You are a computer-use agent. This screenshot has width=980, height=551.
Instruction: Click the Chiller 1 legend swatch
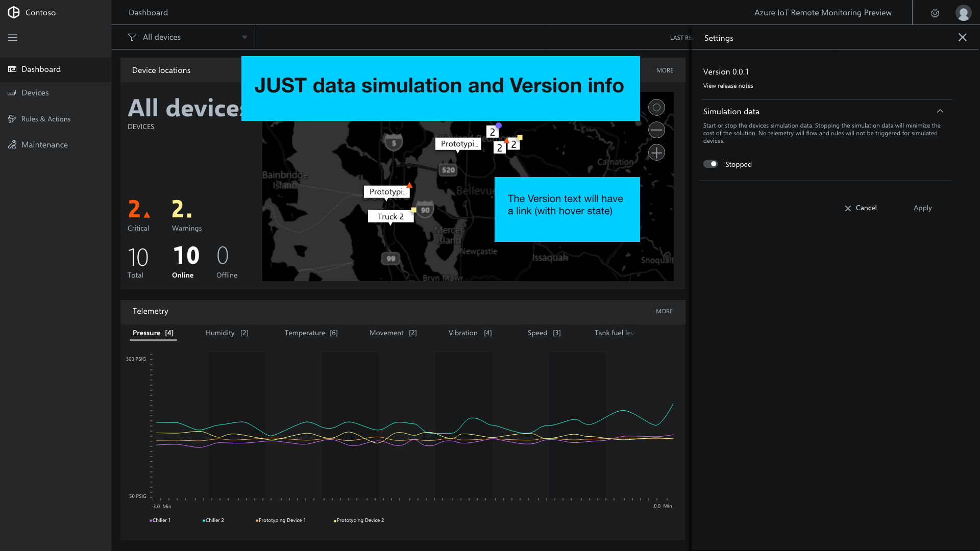(x=151, y=520)
